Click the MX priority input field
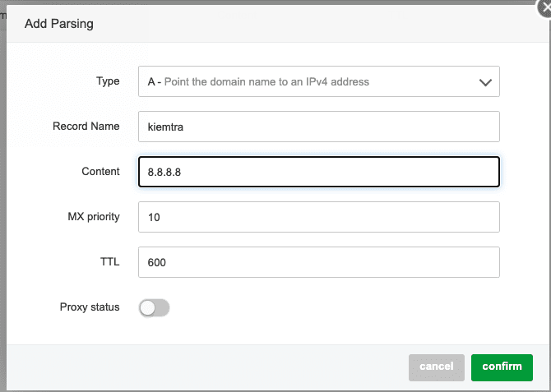Viewport: 551px width, 392px height. tap(318, 217)
